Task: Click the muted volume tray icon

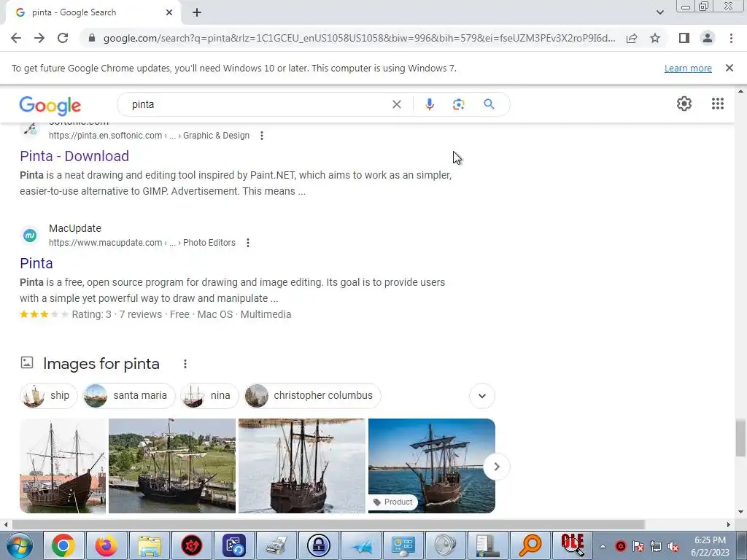Action: (673, 547)
